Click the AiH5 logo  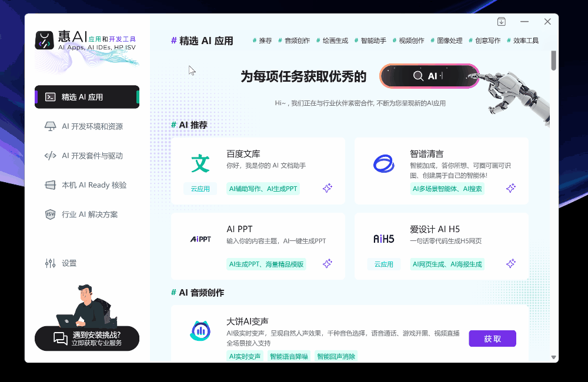pos(383,239)
